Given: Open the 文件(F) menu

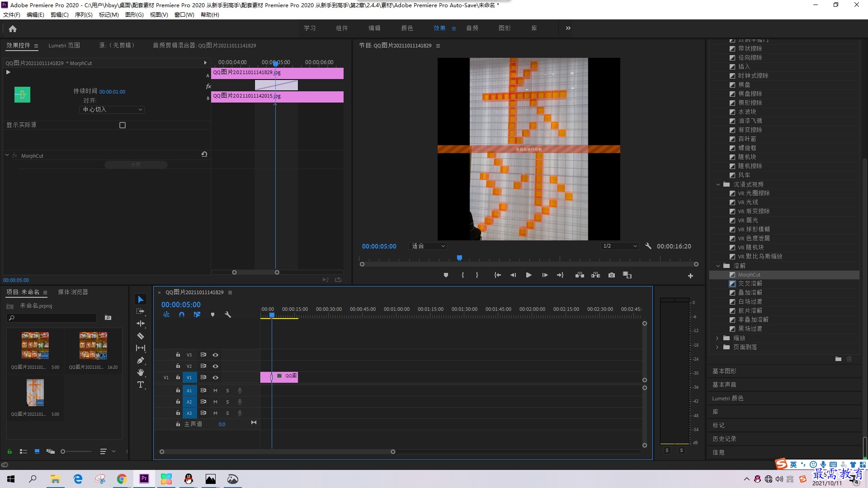Looking at the screenshot, I should (x=12, y=15).
